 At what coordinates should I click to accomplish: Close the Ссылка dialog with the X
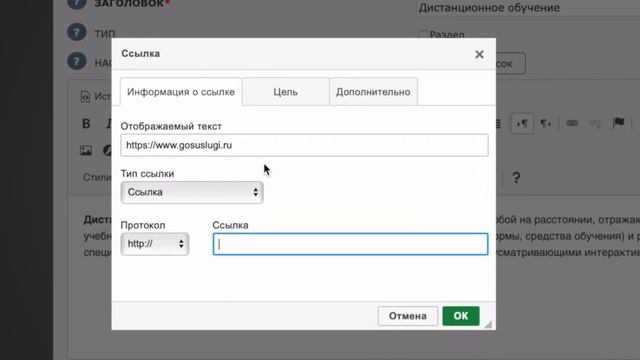point(479,54)
